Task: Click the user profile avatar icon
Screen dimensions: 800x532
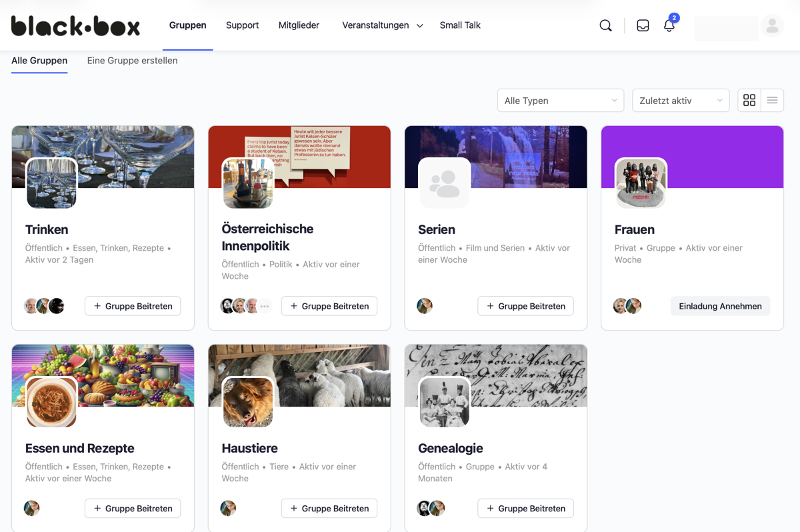Action: pos(772,26)
